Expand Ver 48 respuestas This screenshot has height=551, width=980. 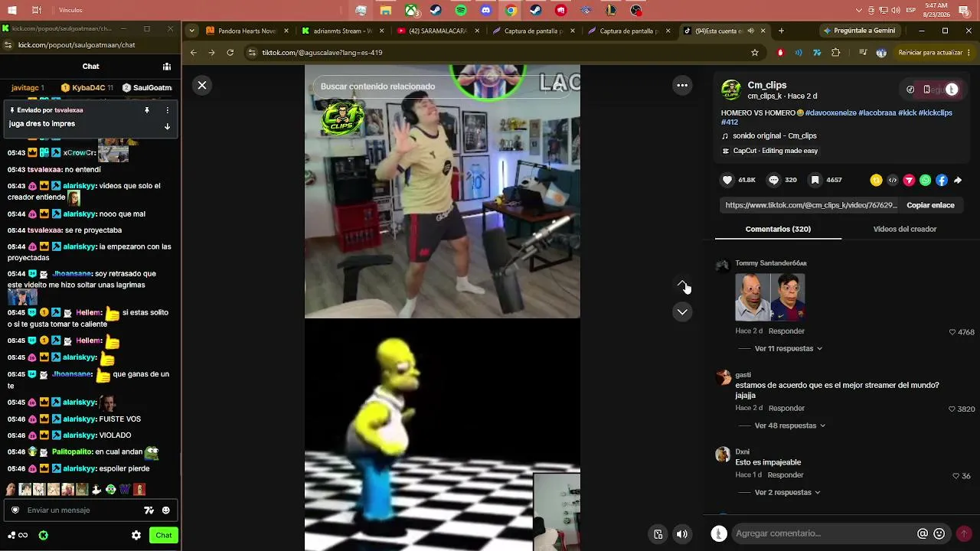[x=790, y=425]
